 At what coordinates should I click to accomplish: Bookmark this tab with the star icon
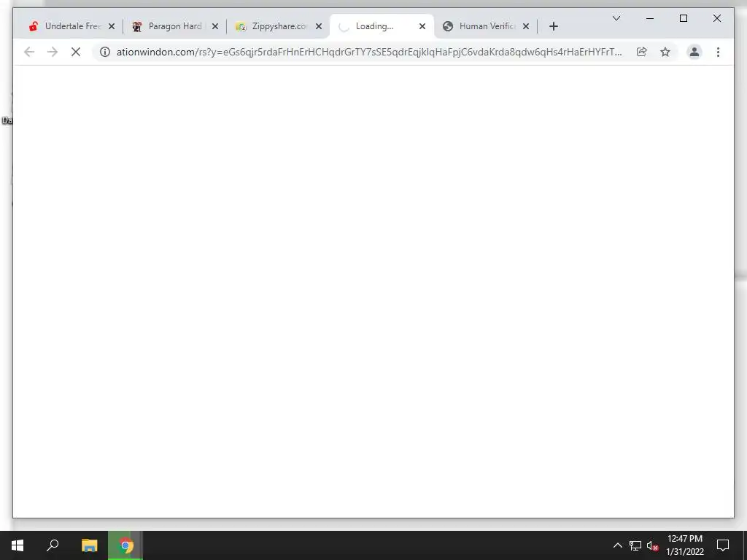pyautogui.click(x=665, y=52)
